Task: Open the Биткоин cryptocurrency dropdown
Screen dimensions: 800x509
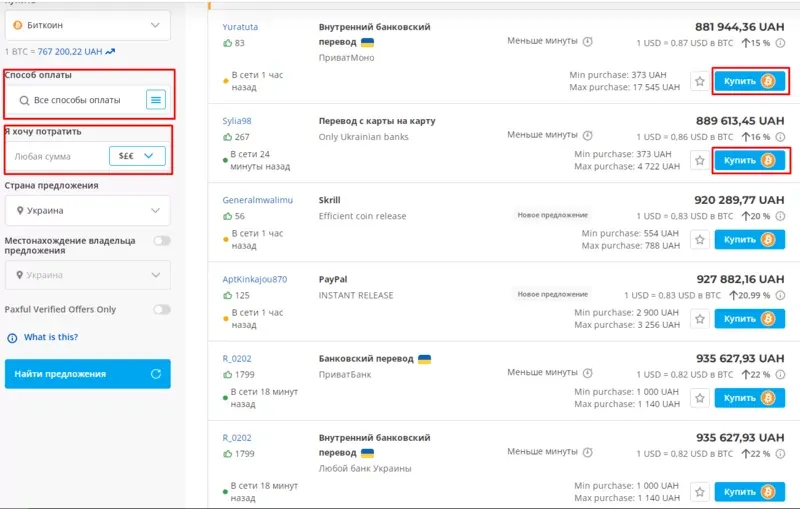Action: pos(88,25)
